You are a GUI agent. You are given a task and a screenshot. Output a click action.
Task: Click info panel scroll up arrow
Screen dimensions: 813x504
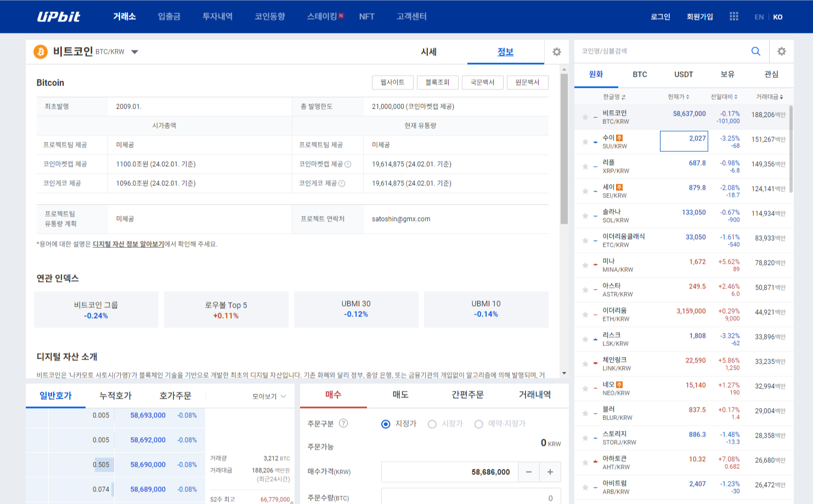(x=564, y=70)
